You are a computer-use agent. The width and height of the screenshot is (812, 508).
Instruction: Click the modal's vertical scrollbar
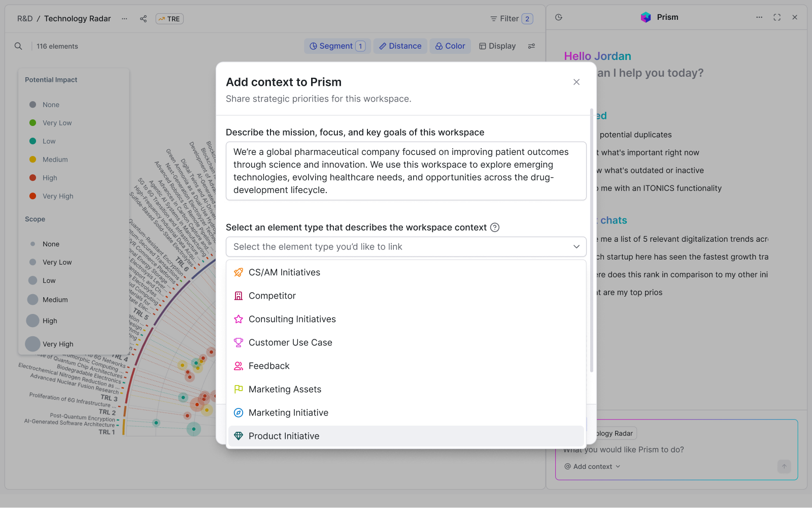coord(592,240)
